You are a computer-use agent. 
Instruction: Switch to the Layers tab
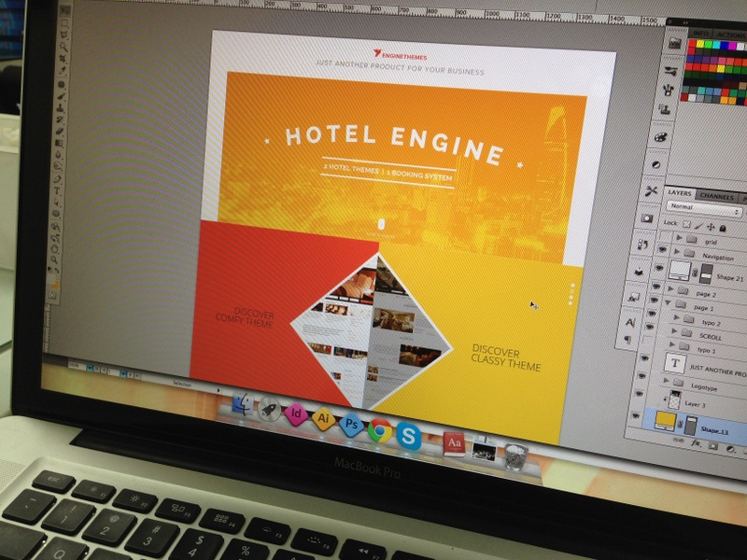click(680, 192)
